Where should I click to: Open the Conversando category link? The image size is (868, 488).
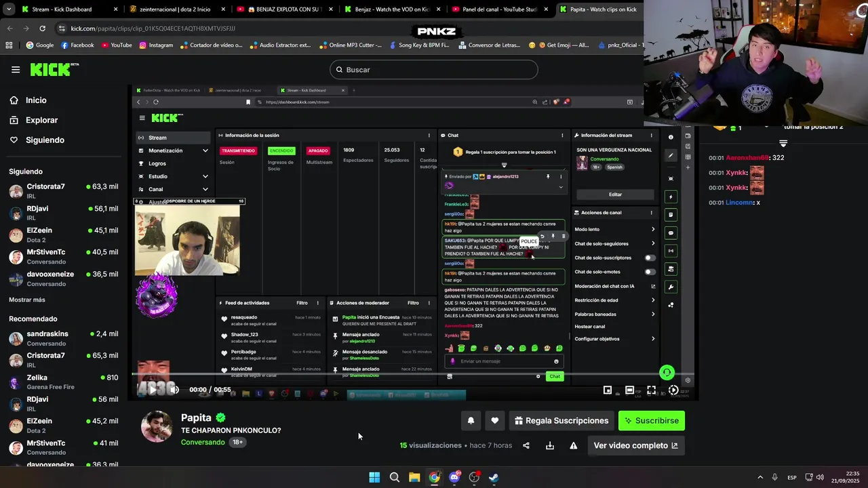203,442
